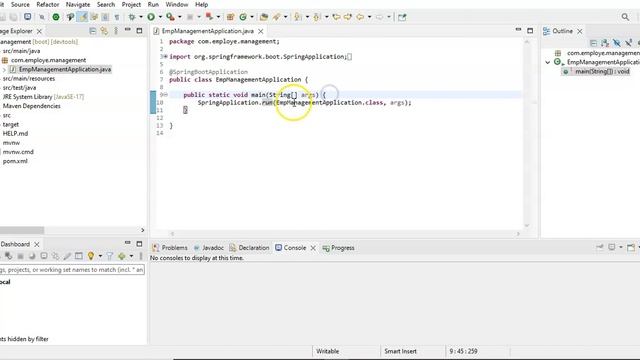Open the Source menu
This screenshot has height=360, width=640.
click(20, 4)
